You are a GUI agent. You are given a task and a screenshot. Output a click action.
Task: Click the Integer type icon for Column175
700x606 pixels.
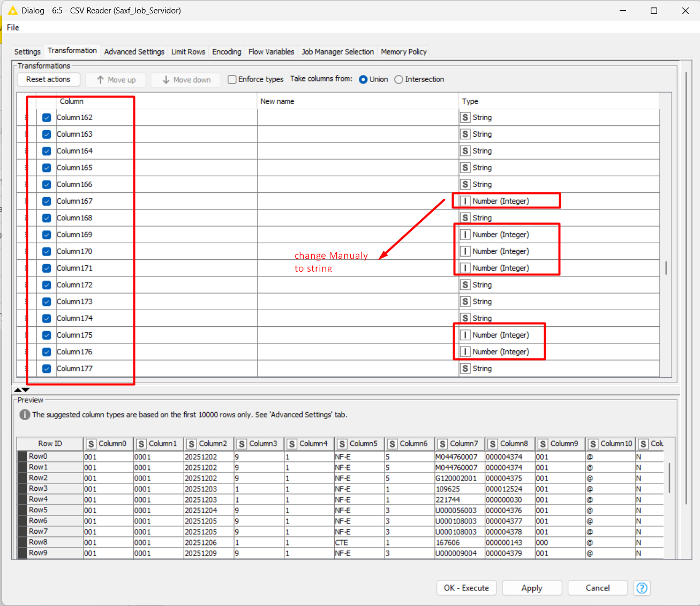pos(465,335)
